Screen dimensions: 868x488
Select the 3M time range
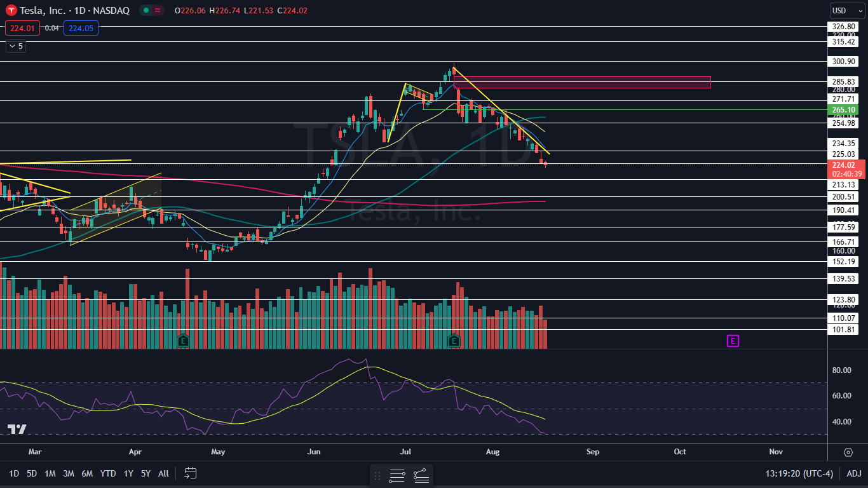69,473
